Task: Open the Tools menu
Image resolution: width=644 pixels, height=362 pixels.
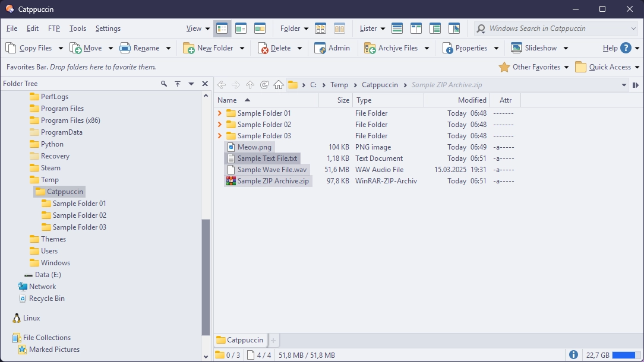Action: [x=78, y=28]
